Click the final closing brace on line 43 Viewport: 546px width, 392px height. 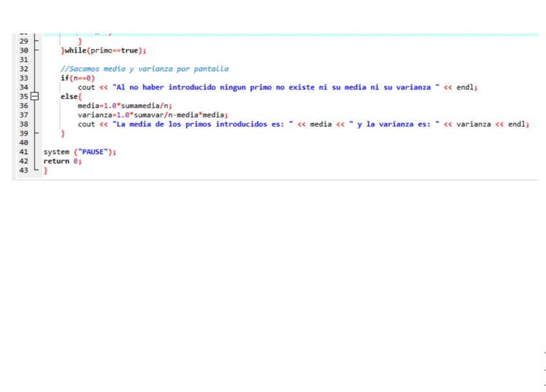(x=46, y=171)
